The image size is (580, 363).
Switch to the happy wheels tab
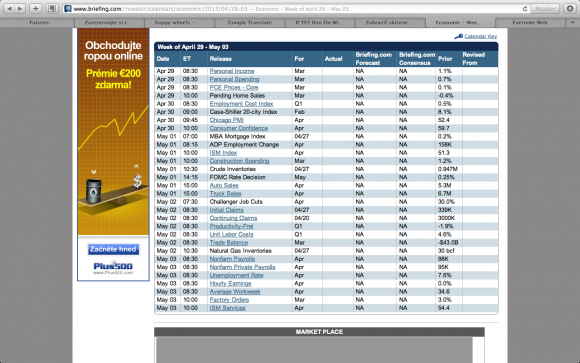pyautogui.click(x=179, y=23)
